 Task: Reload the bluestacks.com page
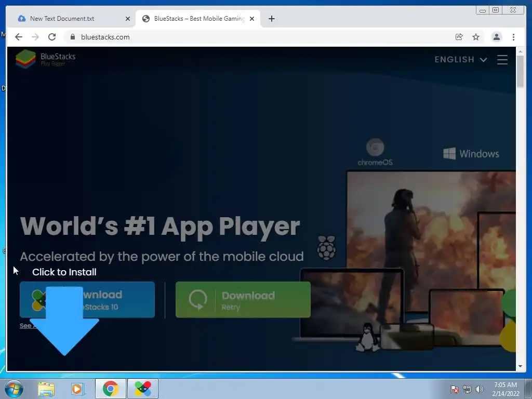(52, 37)
